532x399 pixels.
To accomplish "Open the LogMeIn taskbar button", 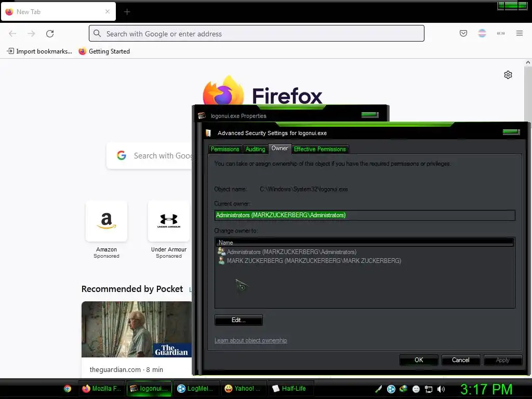I will [196, 389].
